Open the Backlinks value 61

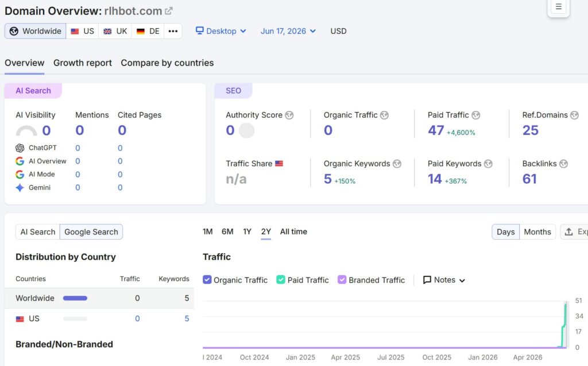point(529,179)
